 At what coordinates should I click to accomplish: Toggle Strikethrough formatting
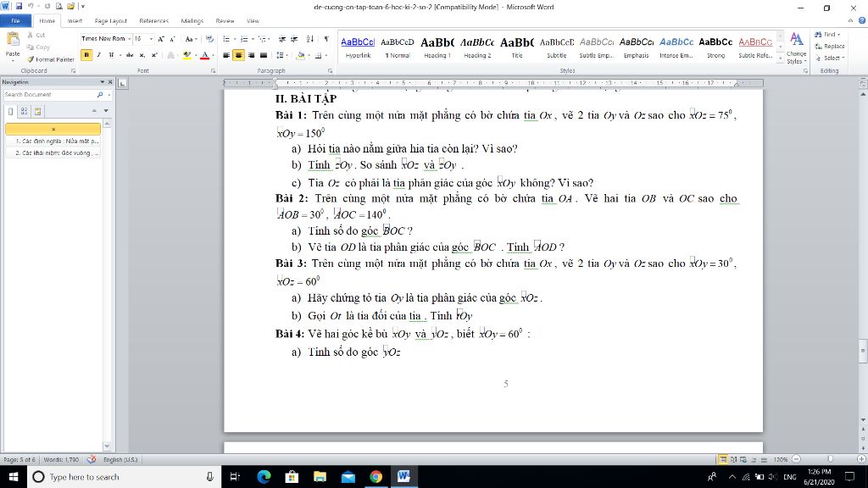click(130, 55)
